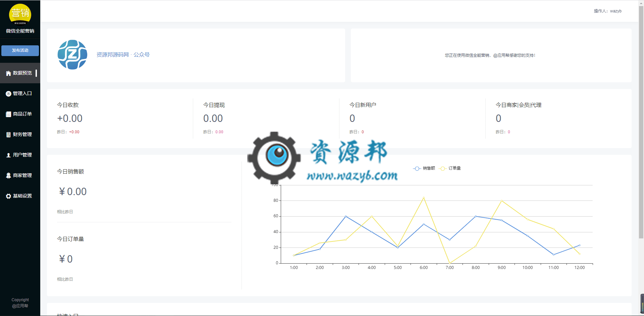This screenshot has width=644, height=316.
Task: Click the yellow data point at 9:00
Action: [502, 200]
